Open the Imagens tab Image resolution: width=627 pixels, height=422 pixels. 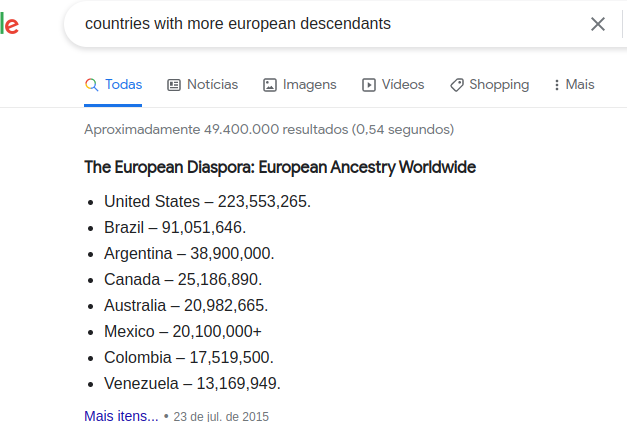(300, 85)
